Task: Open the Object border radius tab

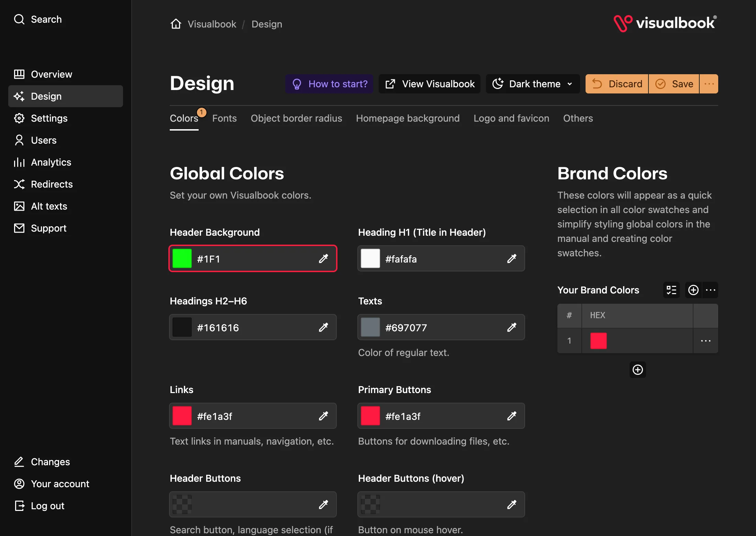Action: (296, 118)
